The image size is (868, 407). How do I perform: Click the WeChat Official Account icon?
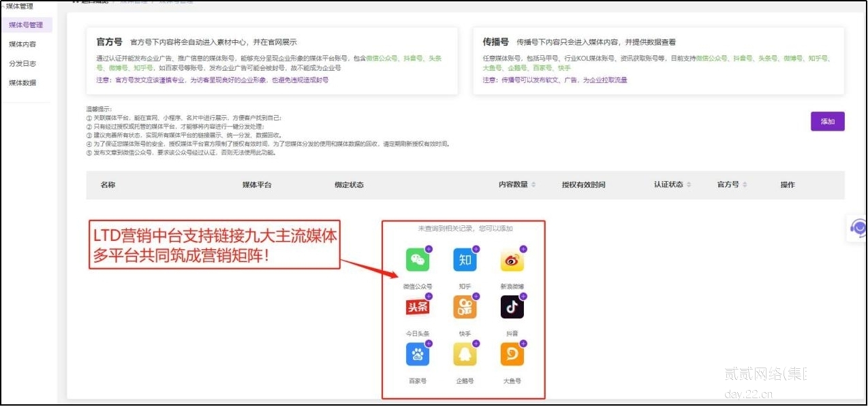coord(418,260)
